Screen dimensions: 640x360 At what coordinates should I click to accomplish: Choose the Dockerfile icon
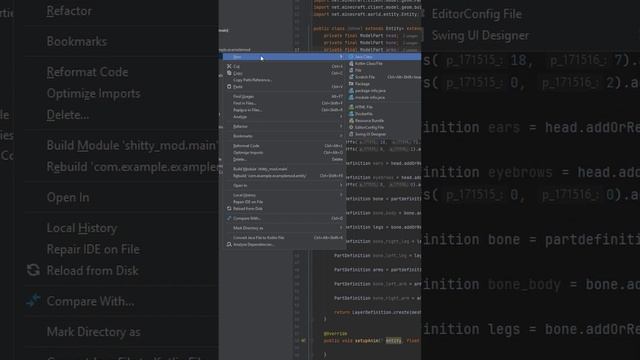coord(351,114)
